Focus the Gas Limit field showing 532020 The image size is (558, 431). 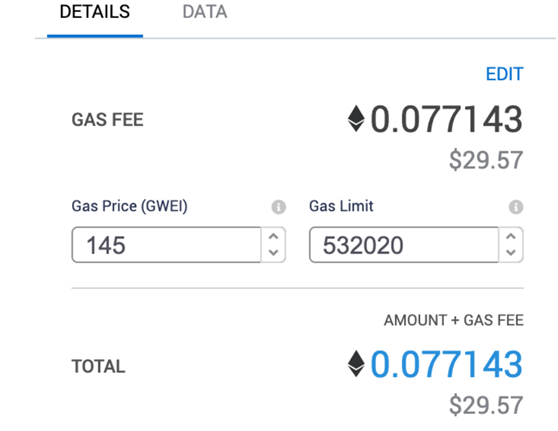click(x=404, y=245)
